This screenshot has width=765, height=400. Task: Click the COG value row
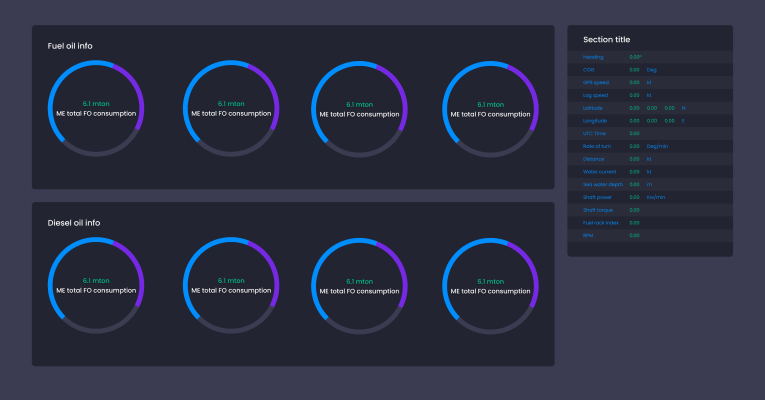click(649, 70)
